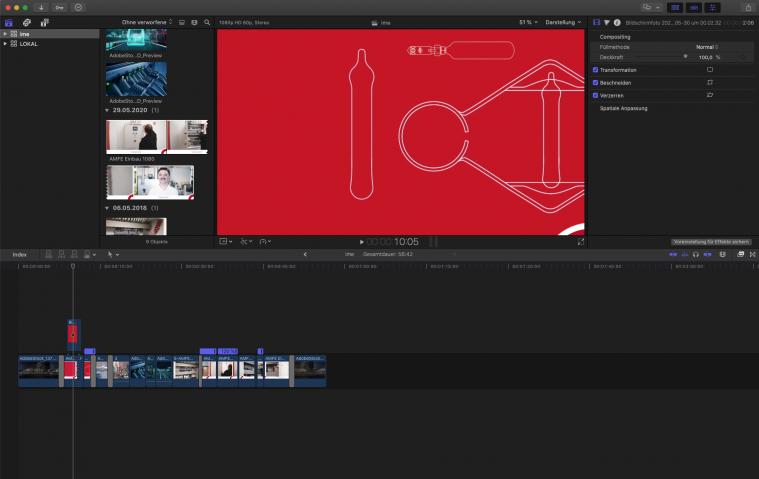759x479 pixels.
Task: Open the background tasks indicator
Action: coord(79,7)
